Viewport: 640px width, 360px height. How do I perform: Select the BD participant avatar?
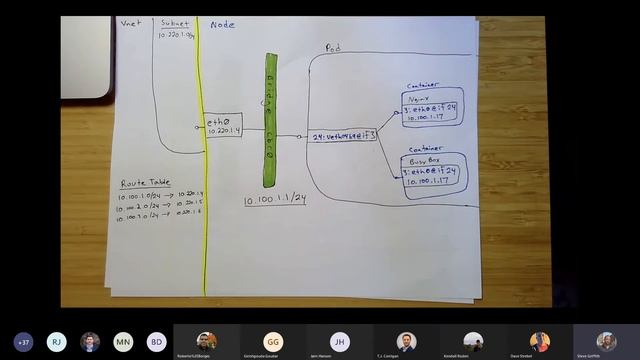click(x=156, y=342)
